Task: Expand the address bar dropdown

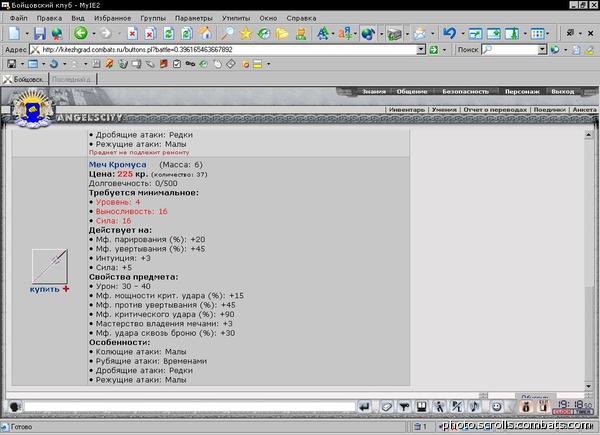Action: 421,50
